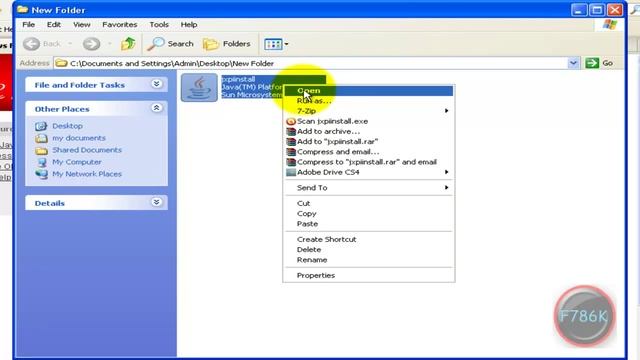640x360 pixels.
Task: Expand Send To submenu
Action: [369, 188]
